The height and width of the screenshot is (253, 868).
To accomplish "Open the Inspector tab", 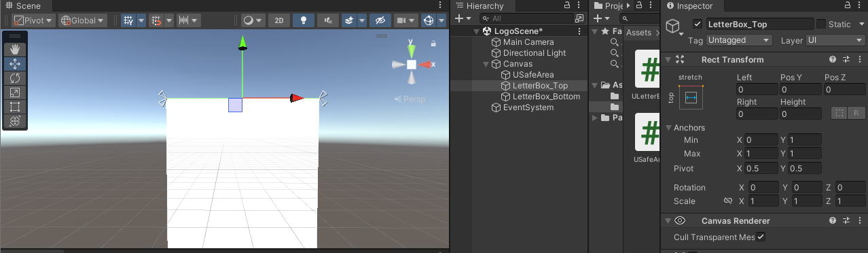I will [x=690, y=5].
